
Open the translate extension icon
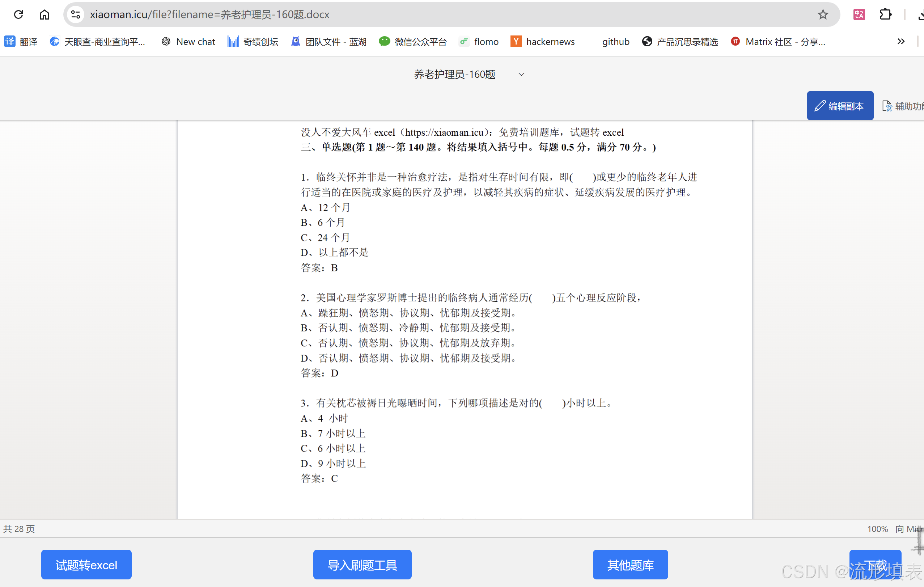tap(859, 14)
